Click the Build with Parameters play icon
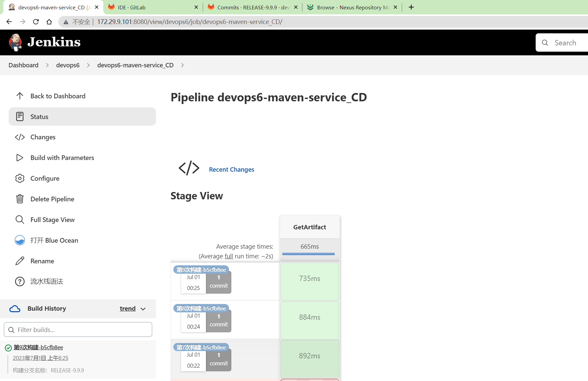Viewport: 588px width, 381px height. click(x=20, y=158)
